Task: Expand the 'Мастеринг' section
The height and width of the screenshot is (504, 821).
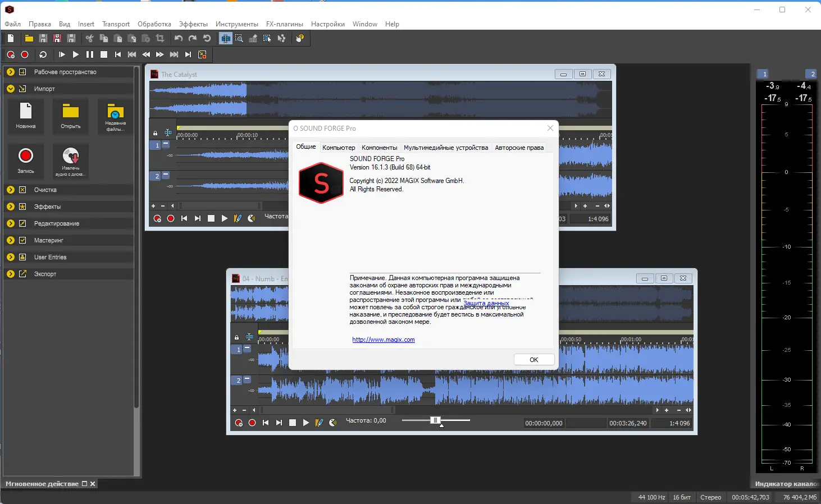Action: click(x=11, y=240)
